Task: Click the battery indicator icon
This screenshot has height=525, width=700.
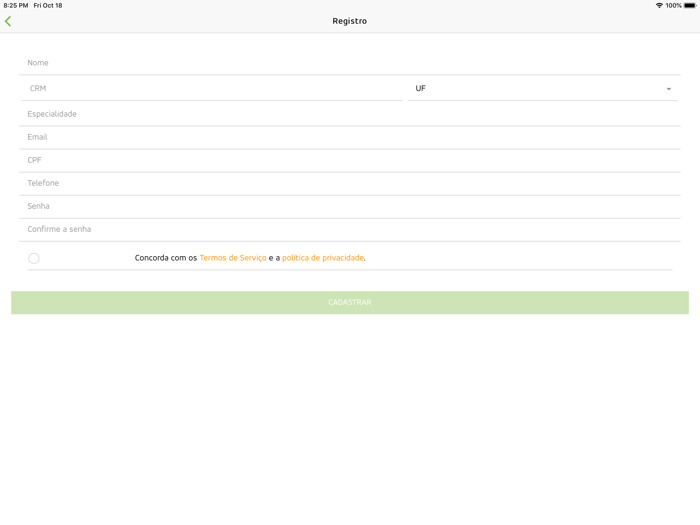Action: (x=690, y=5)
